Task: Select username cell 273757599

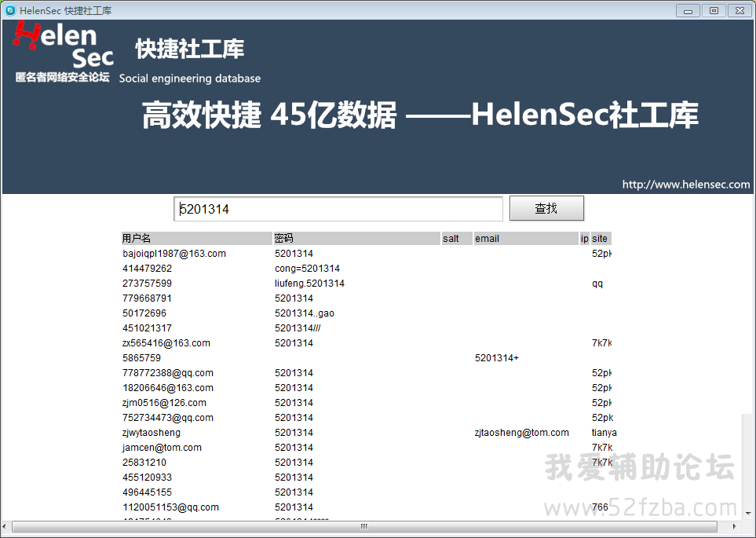Action: click(x=147, y=284)
